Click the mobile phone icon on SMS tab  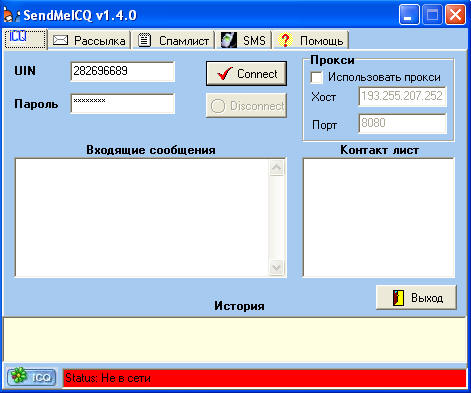pyautogui.click(x=229, y=40)
